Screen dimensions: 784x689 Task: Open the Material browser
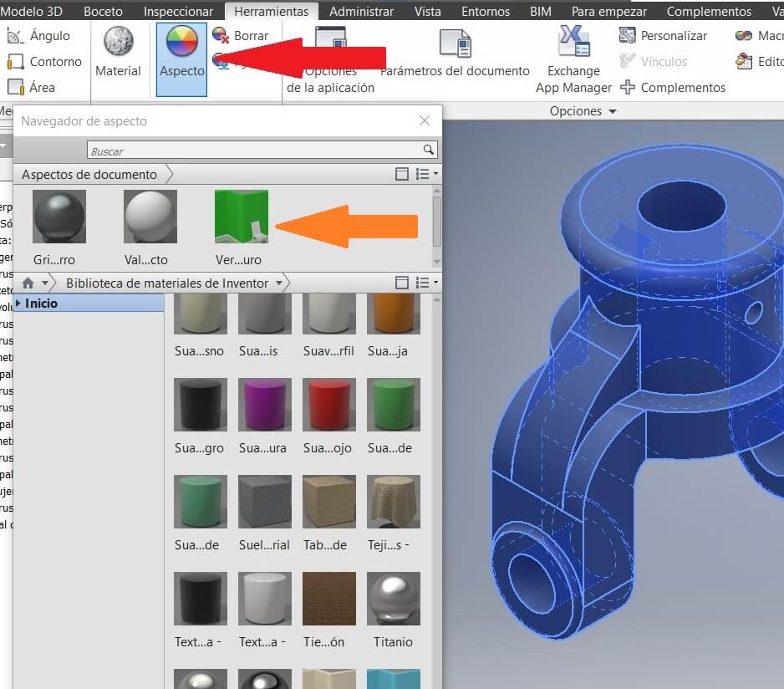(118, 52)
